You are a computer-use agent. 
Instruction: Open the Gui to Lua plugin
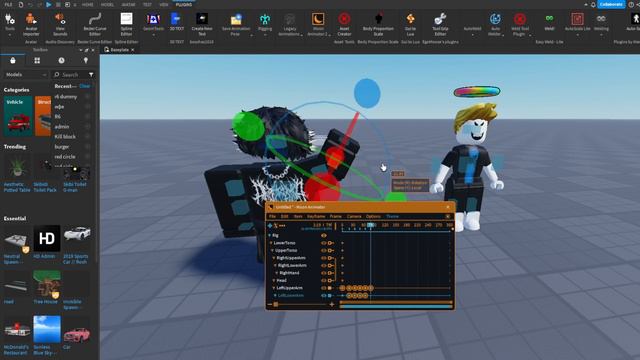[410, 24]
